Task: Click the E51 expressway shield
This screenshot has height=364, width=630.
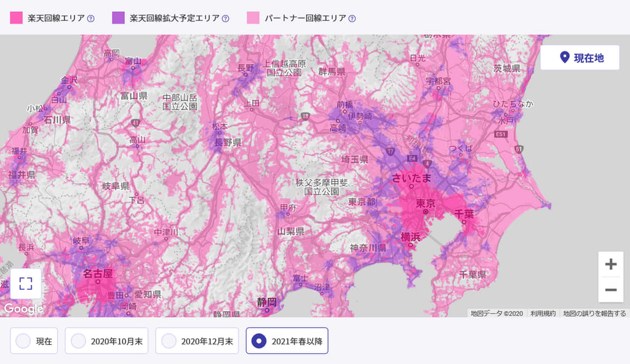Action: point(501,134)
